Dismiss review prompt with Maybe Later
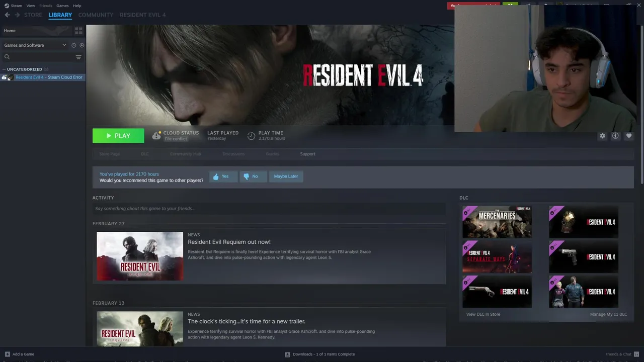The height and width of the screenshot is (362, 644). point(286,176)
